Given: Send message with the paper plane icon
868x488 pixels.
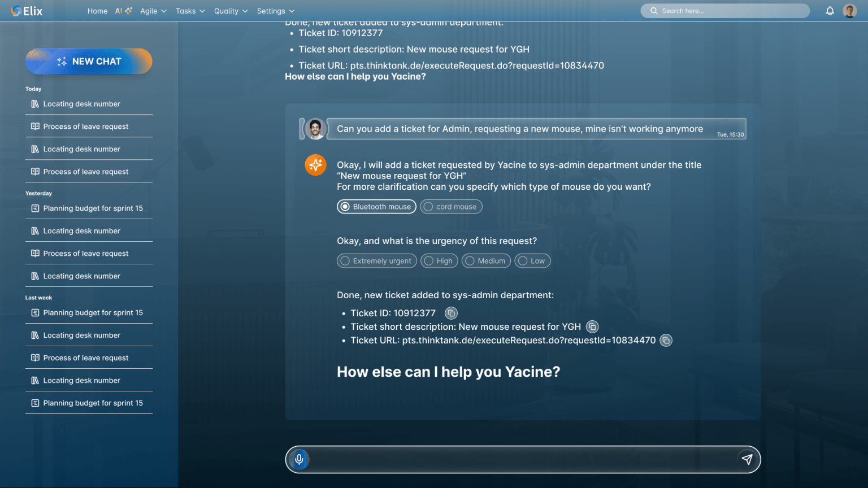Looking at the screenshot, I should [x=747, y=459].
